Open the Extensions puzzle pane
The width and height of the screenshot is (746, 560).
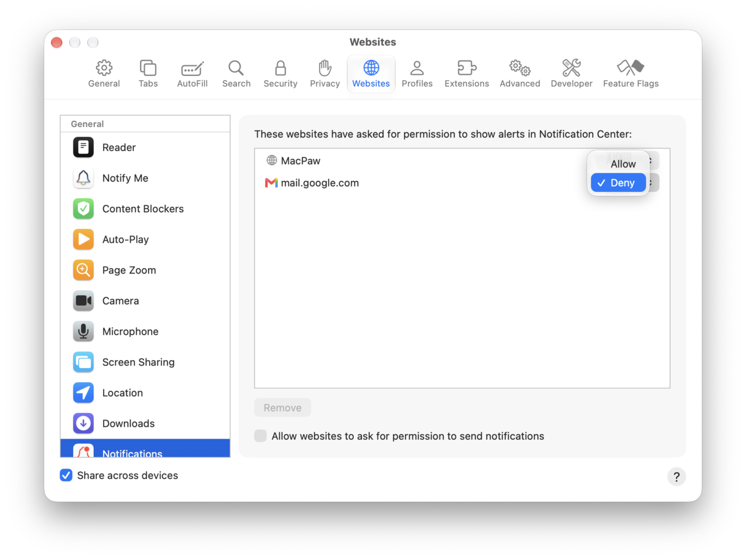[x=467, y=74]
